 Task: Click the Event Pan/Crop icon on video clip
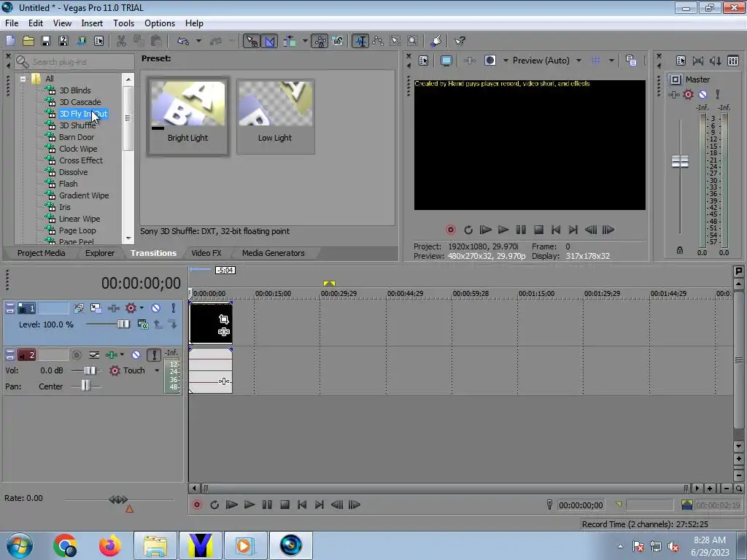pos(223,319)
